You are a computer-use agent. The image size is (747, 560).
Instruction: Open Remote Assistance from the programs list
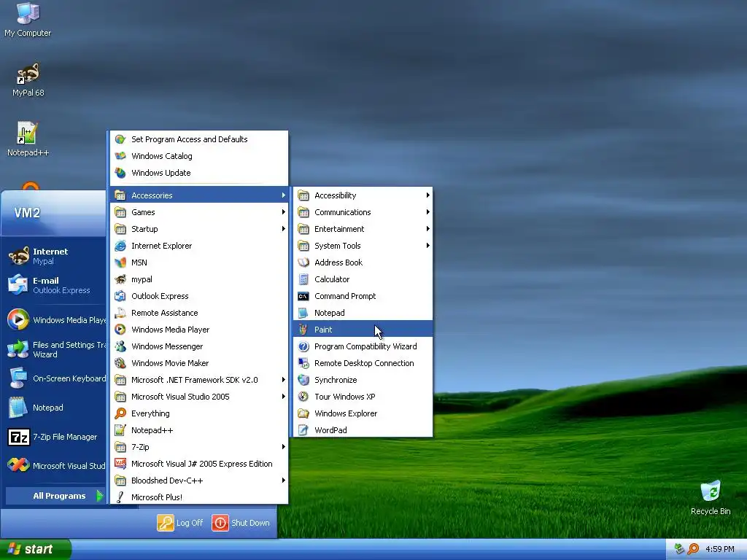[199, 313]
